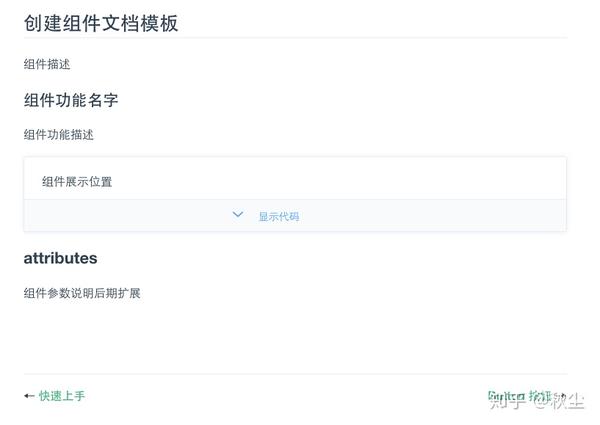Click the 组件功能描述 paragraph

59,135
